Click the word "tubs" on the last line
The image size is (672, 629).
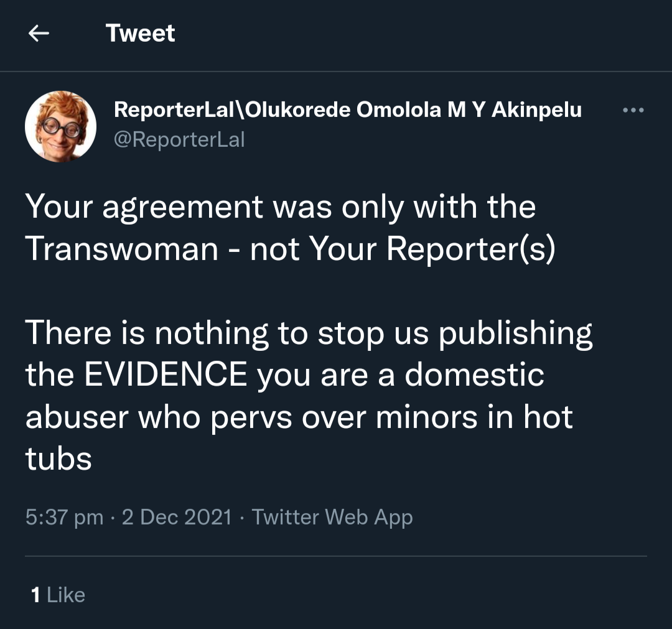click(58, 459)
